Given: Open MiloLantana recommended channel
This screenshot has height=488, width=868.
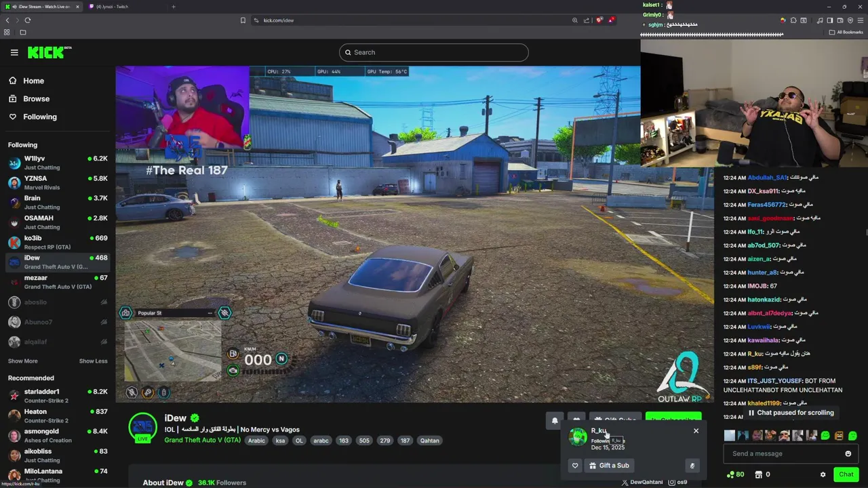Looking at the screenshot, I should [58, 475].
